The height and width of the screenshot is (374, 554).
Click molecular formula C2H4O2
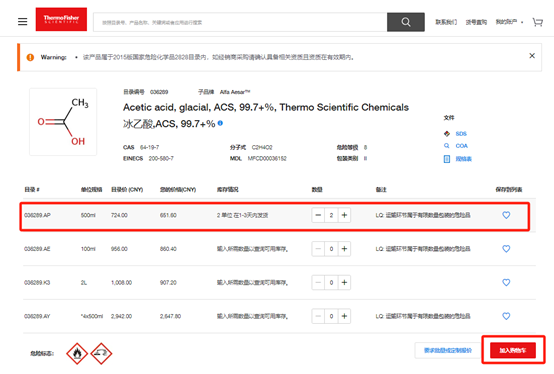pyautogui.click(x=262, y=147)
